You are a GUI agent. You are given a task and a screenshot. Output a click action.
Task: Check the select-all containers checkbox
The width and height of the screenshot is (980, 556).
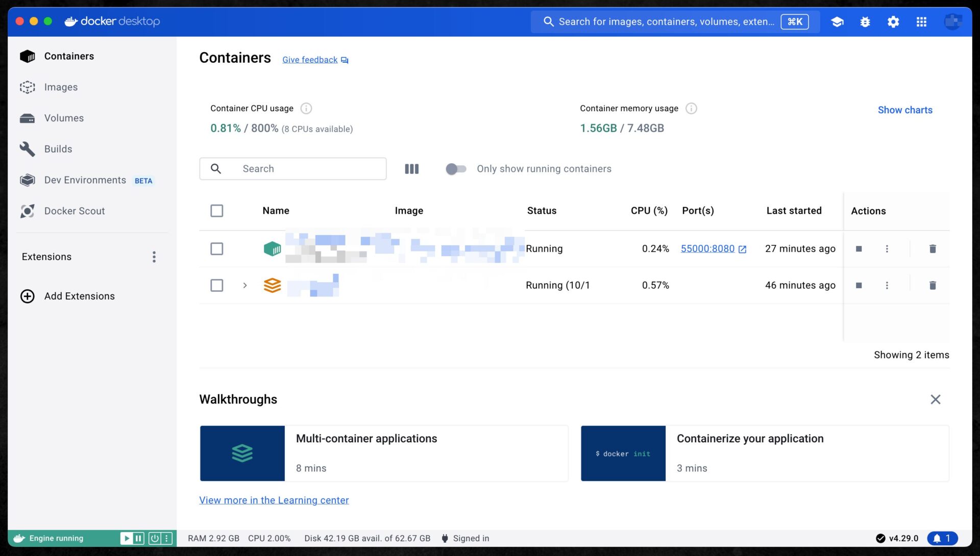pyautogui.click(x=217, y=211)
